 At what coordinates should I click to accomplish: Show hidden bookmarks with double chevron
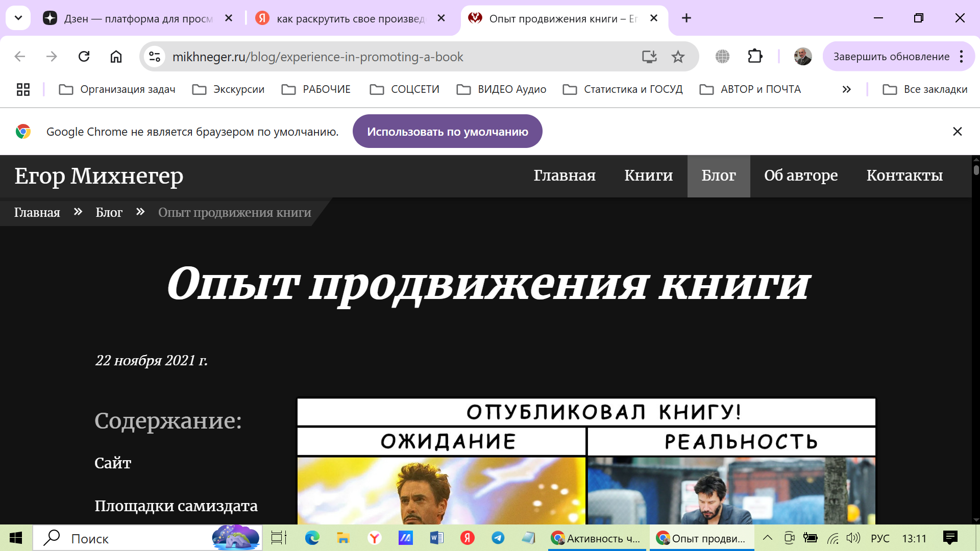(x=846, y=89)
